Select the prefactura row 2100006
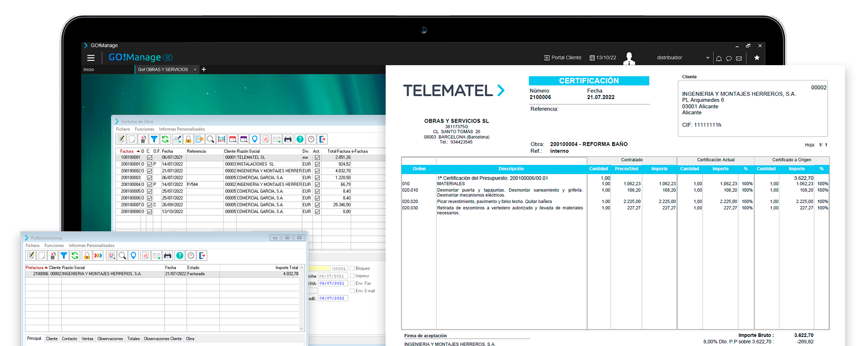This screenshot has height=346, width=868. [162, 274]
